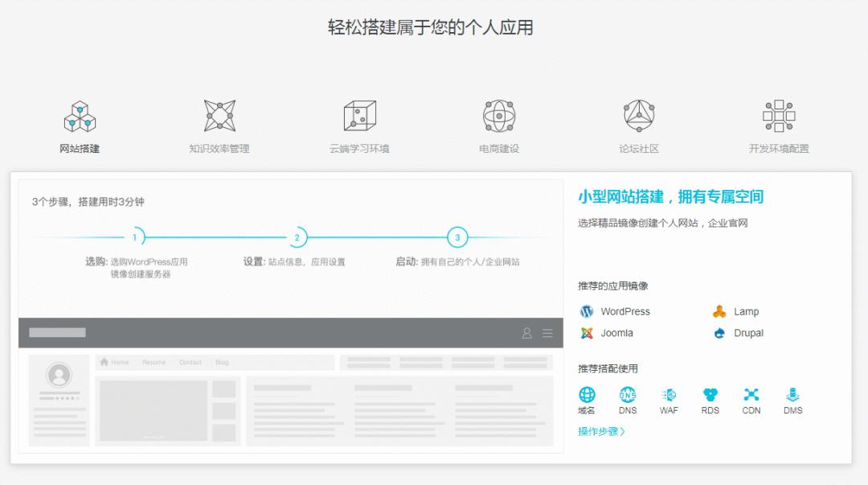Click the 电商建设 atom icon
This screenshot has height=485, width=868.
pos(498,117)
